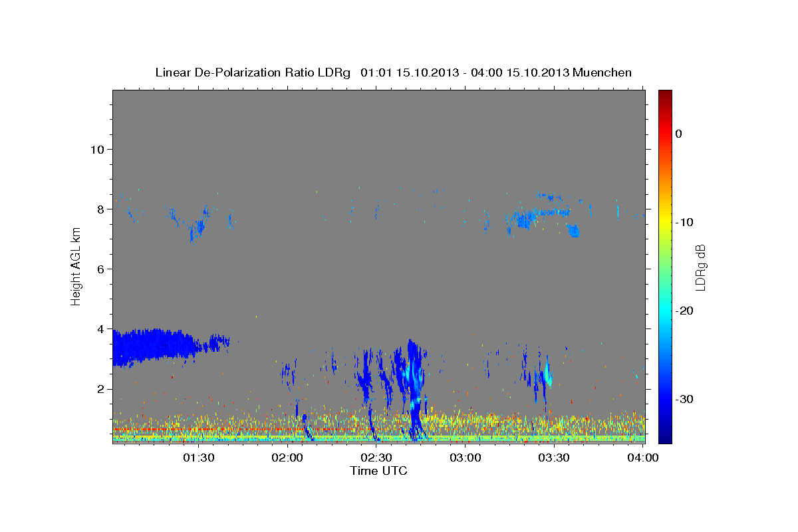Click the height tick label 10
This screenshot has width=798, height=532.
[x=96, y=149]
